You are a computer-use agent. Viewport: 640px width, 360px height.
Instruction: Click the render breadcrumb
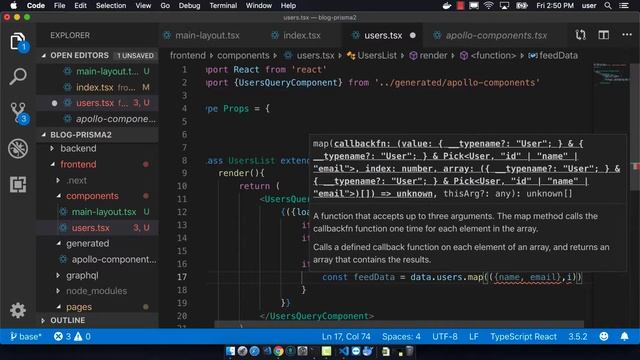(x=429, y=56)
